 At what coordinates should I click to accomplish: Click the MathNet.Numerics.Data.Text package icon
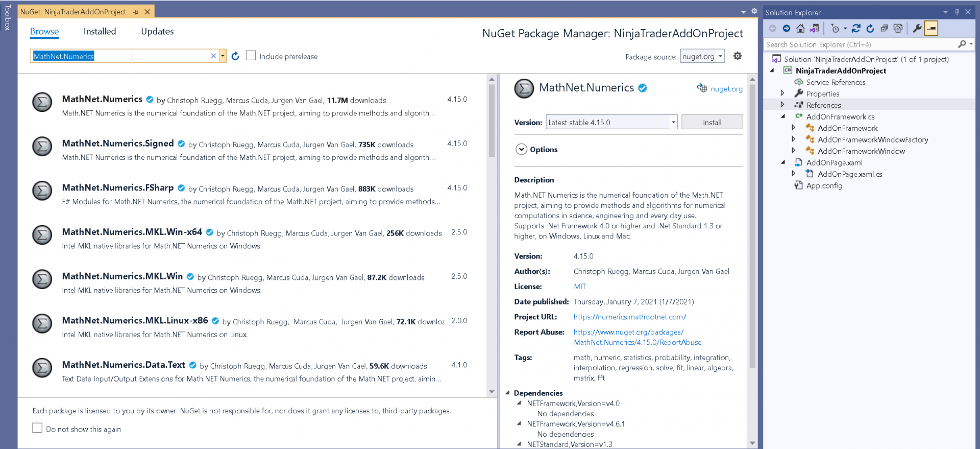pyautogui.click(x=42, y=368)
